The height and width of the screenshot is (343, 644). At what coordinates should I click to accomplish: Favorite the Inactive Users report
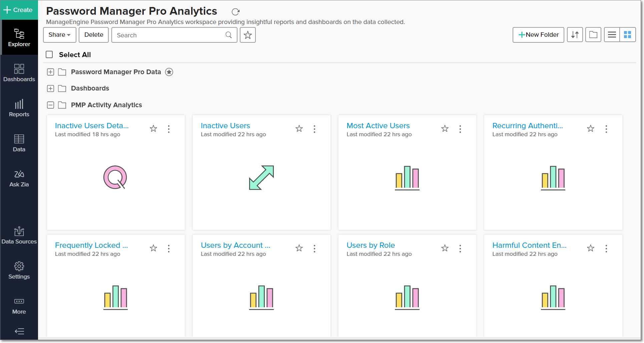click(x=299, y=129)
